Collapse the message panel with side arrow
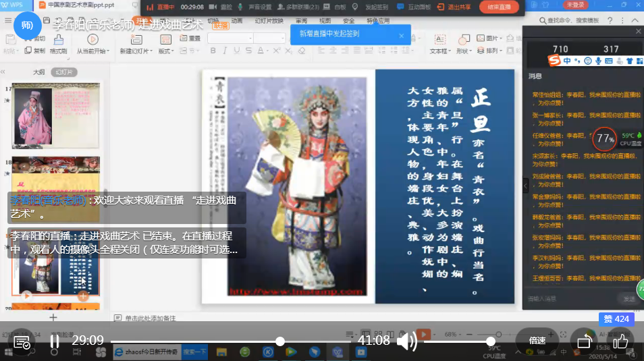The height and width of the screenshot is (361, 644). coord(525,186)
